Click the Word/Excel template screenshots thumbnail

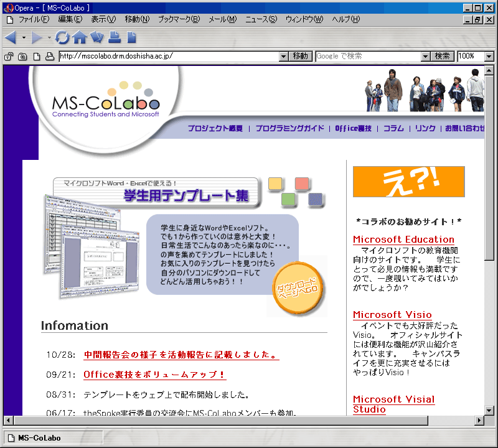[x=91, y=246]
